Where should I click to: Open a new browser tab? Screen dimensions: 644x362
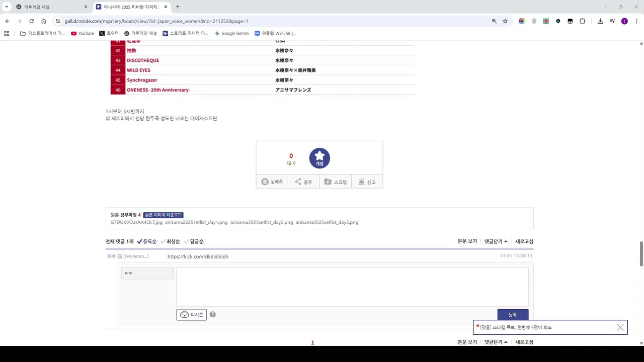178,7
